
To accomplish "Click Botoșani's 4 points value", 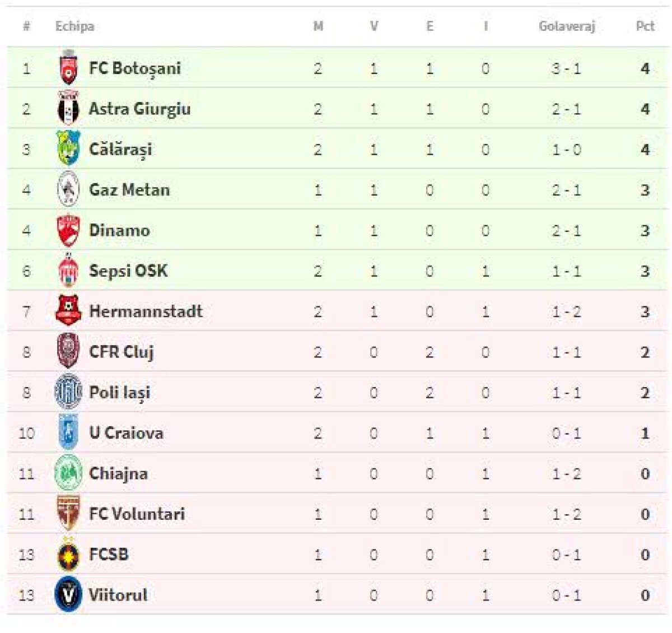I will (645, 68).
